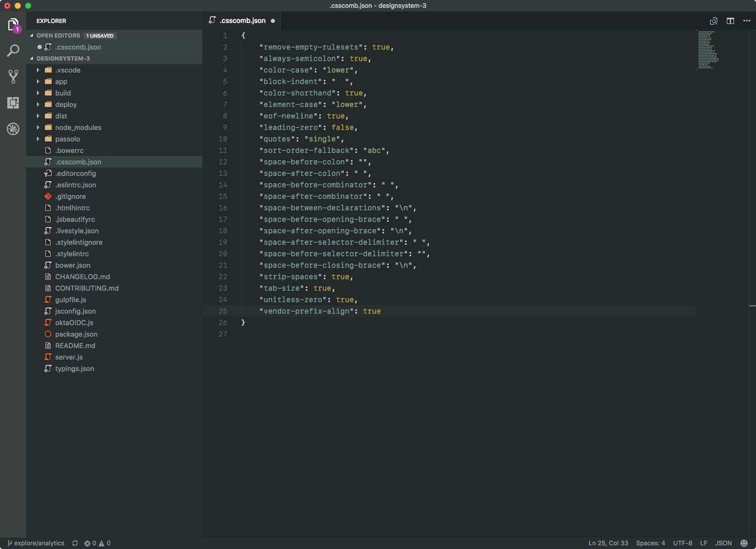Click the package.json hexagon file icon
This screenshot has height=549, width=756.
(48, 334)
